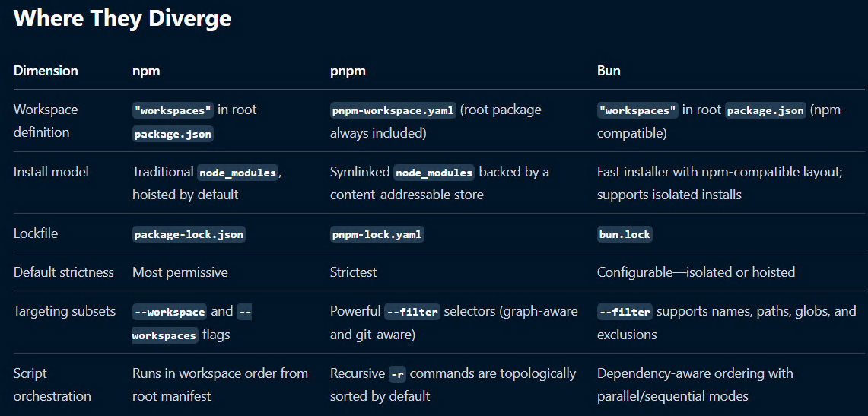Click the pnpm-lock.yaml code snippet

[377, 234]
